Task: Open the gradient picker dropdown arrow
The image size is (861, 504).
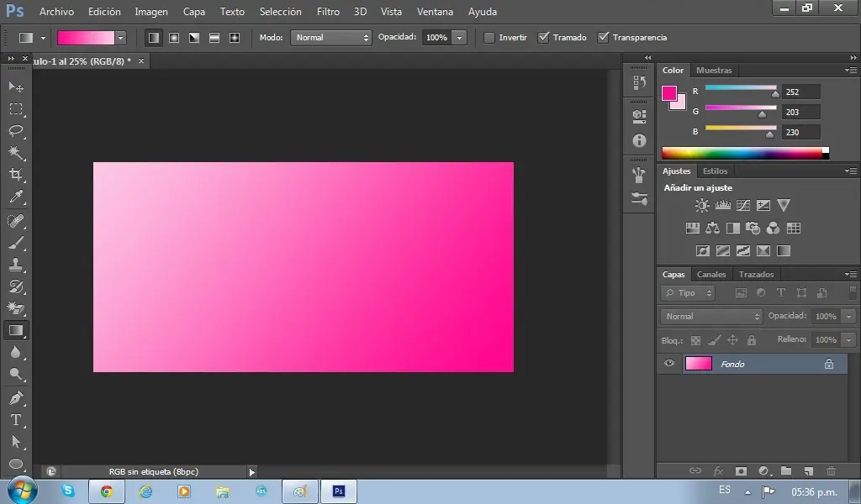Action: (121, 37)
